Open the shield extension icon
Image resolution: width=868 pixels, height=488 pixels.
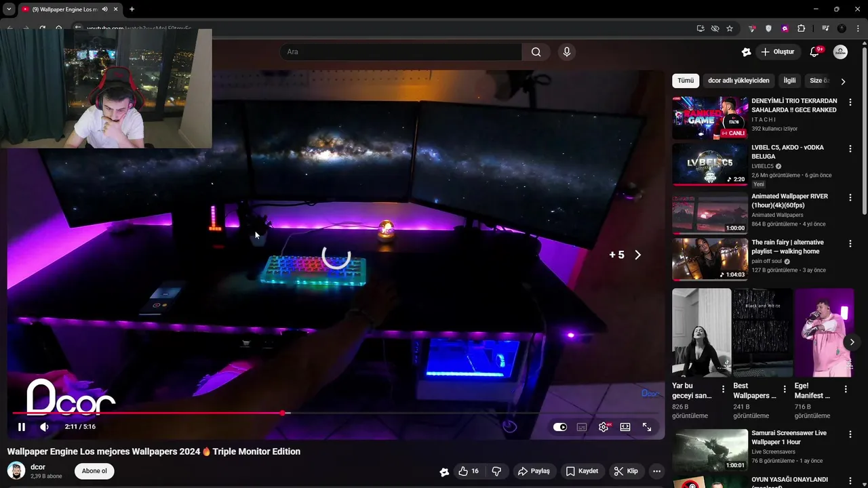(x=768, y=28)
